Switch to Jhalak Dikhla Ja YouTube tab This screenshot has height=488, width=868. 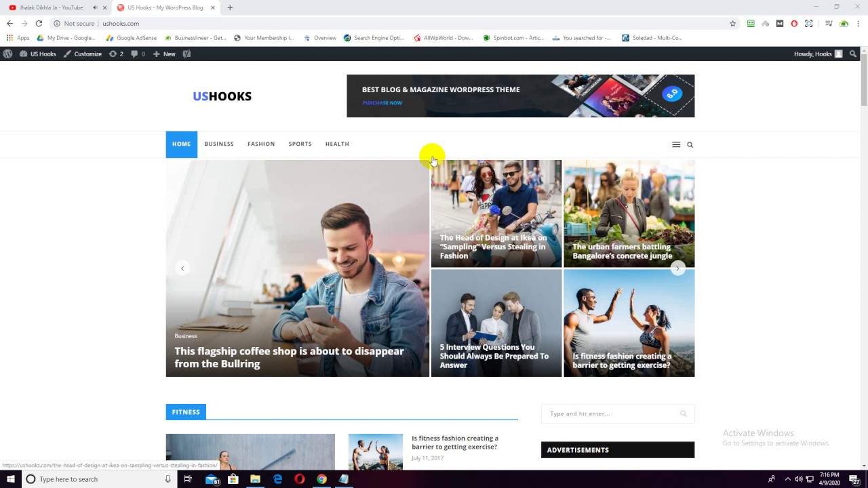(x=52, y=7)
